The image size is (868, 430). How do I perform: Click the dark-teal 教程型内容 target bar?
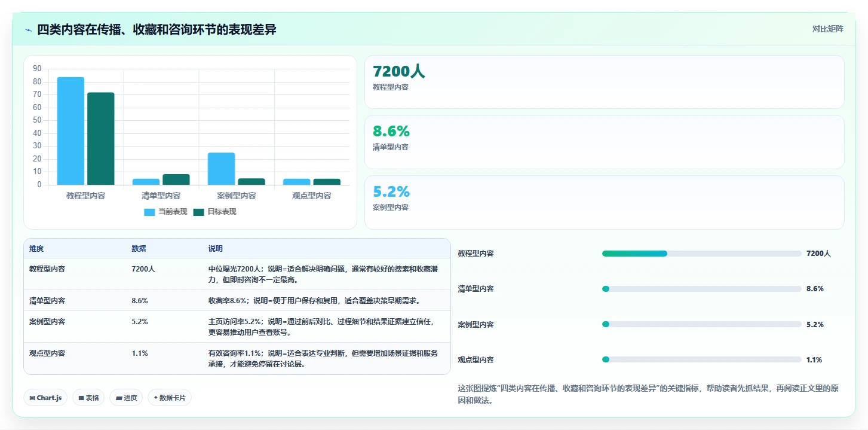tap(100, 139)
